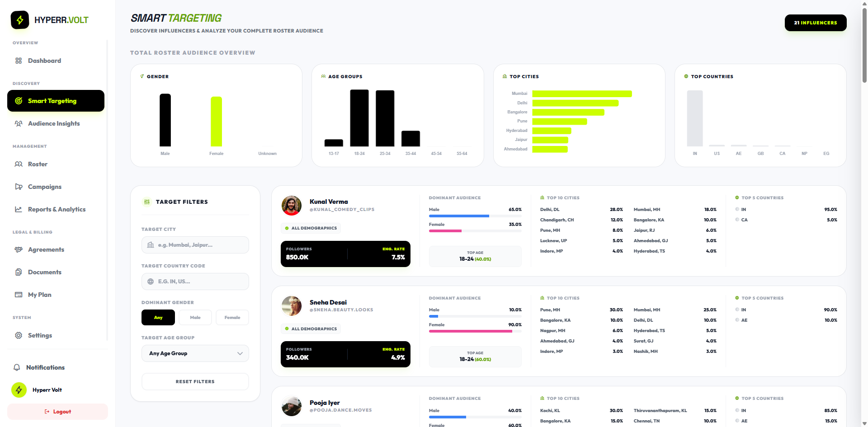Select Any for dominant gender
The width and height of the screenshot is (868, 427).
pyautogui.click(x=158, y=317)
